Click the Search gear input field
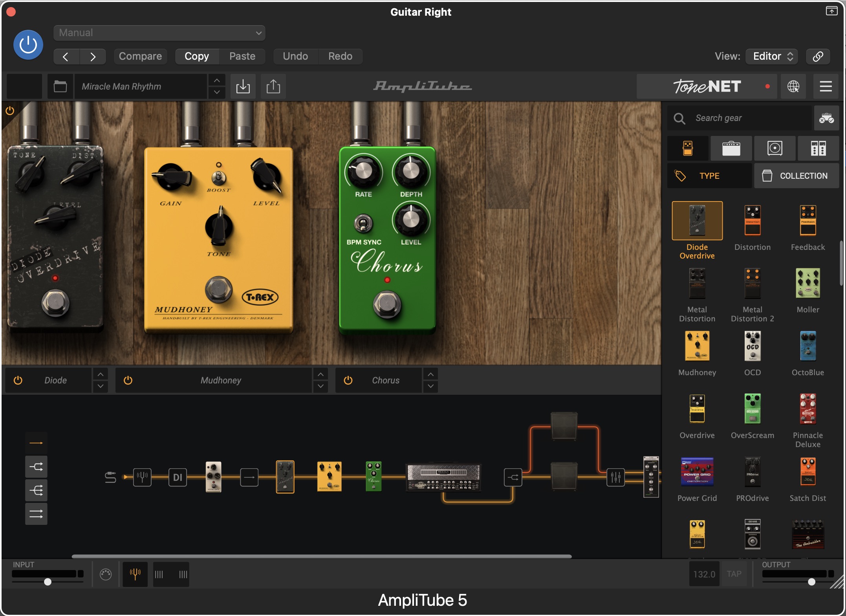This screenshot has width=846, height=616. coord(740,118)
